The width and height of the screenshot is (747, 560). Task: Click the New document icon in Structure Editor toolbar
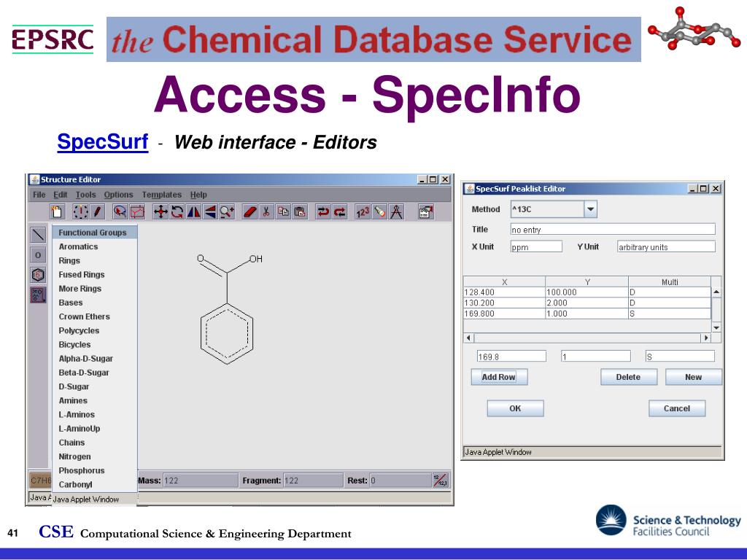tap(58, 211)
